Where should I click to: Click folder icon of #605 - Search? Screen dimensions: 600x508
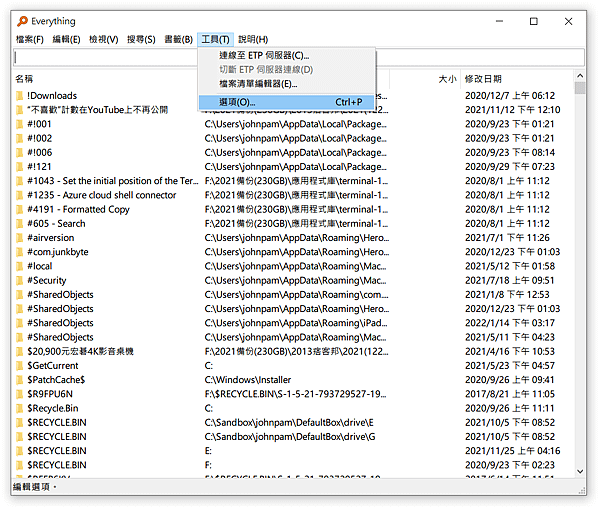[x=20, y=223]
